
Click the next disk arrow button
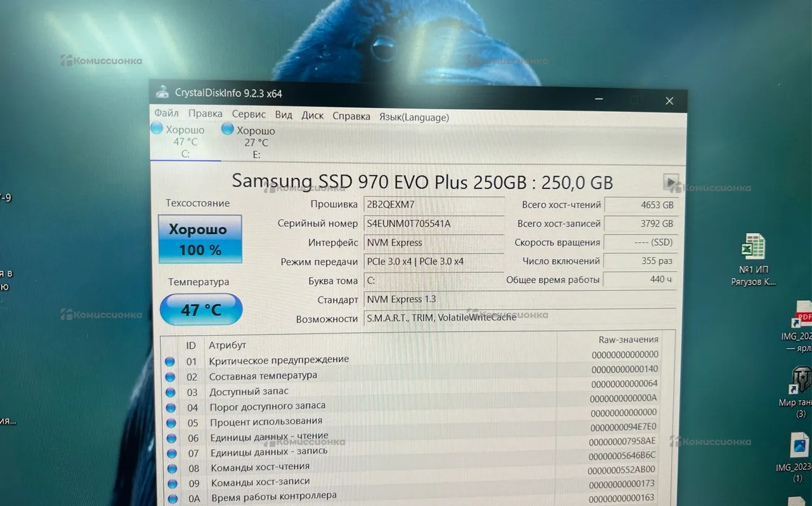(x=671, y=182)
